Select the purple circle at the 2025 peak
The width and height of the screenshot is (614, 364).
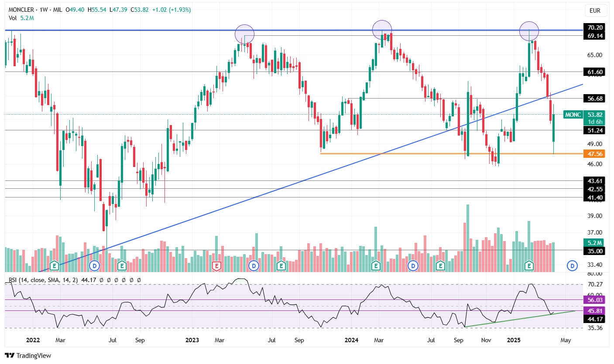[529, 31]
